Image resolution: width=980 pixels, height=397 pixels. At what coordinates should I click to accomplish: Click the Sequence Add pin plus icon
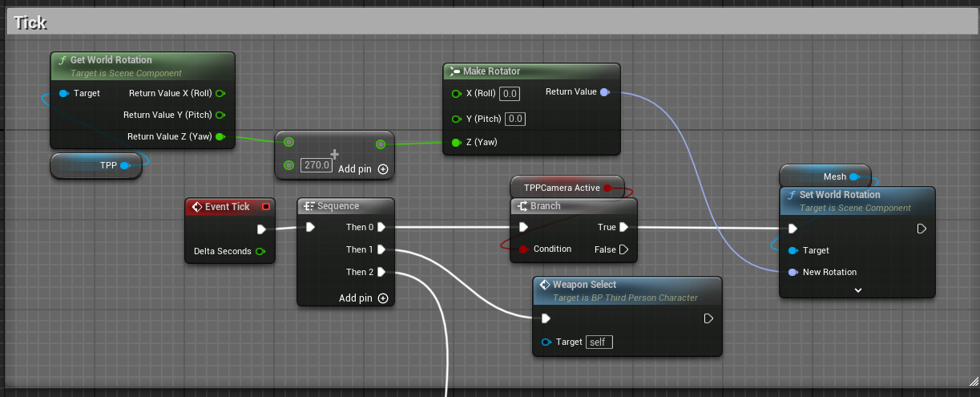click(383, 298)
